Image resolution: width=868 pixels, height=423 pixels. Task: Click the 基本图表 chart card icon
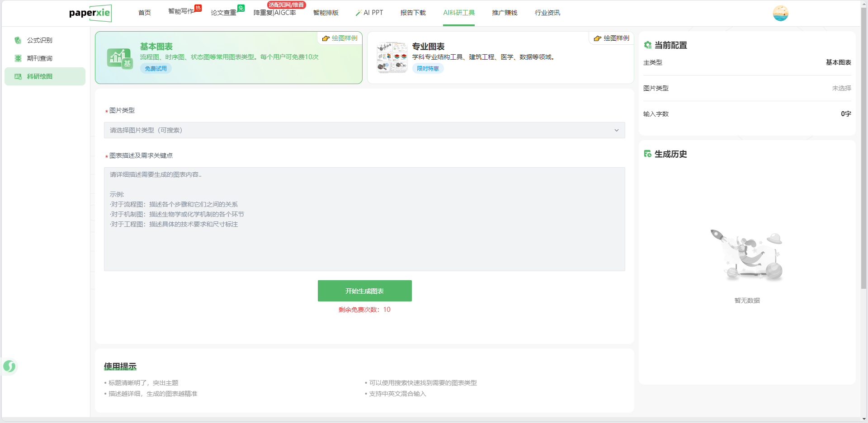pos(120,58)
